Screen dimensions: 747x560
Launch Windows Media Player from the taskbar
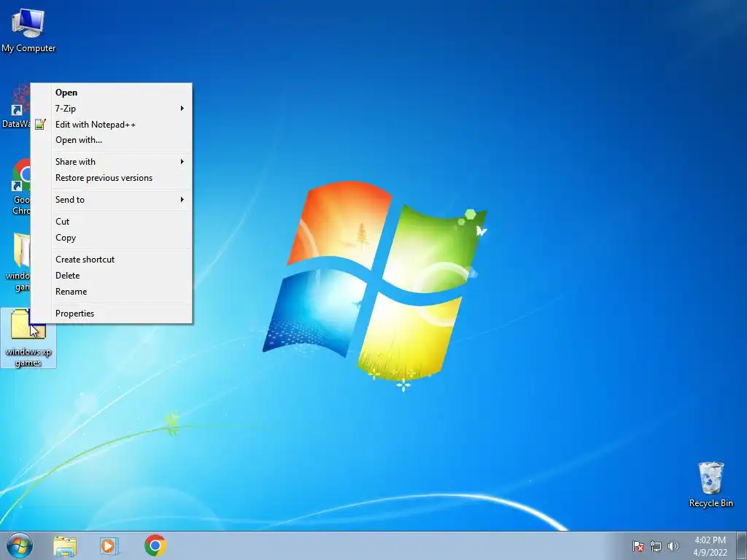click(x=109, y=545)
